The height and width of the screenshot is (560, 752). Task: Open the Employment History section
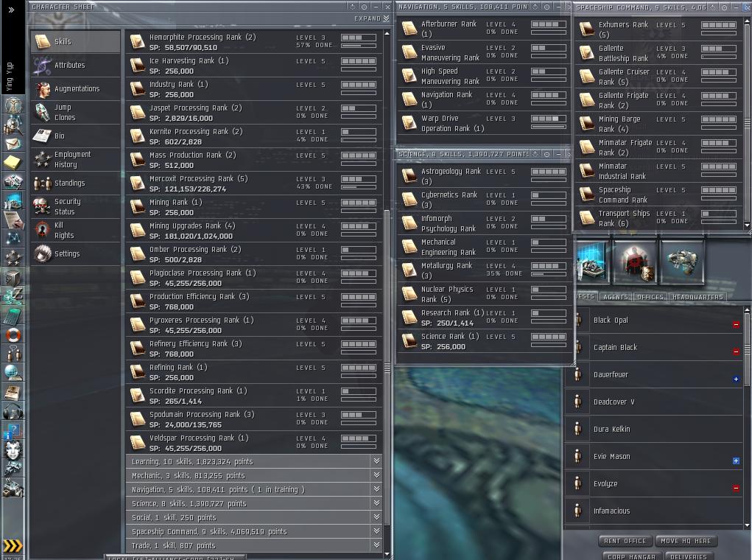(75, 159)
